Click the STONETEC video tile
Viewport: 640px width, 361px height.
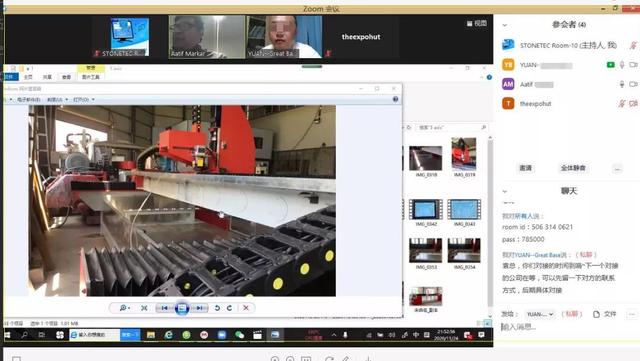point(130,37)
